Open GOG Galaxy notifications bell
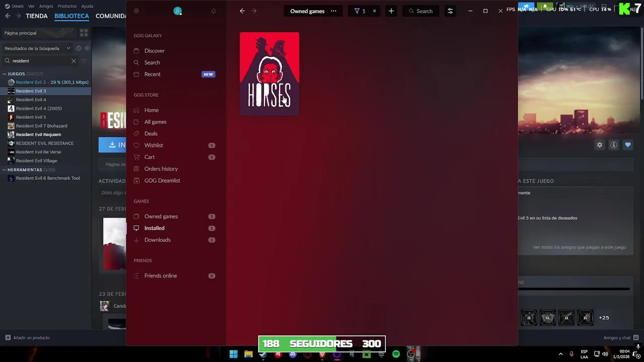Viewport: 644px width, 362px height. pos(213,11)
